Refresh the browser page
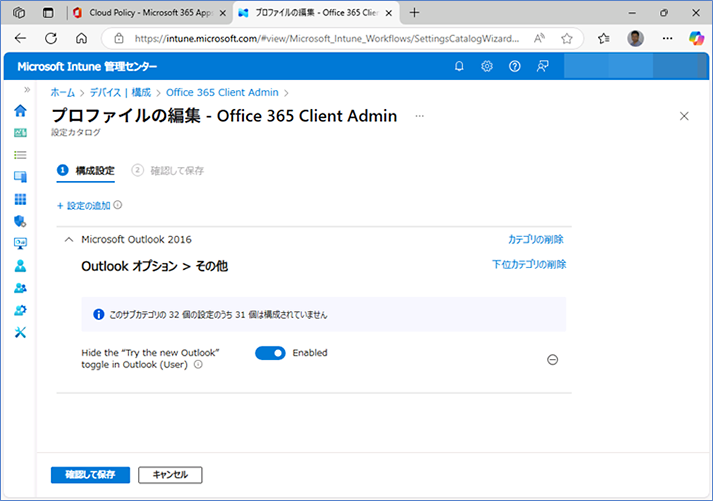The width and height of the screenshot is (713, 501). coord(51,39)
